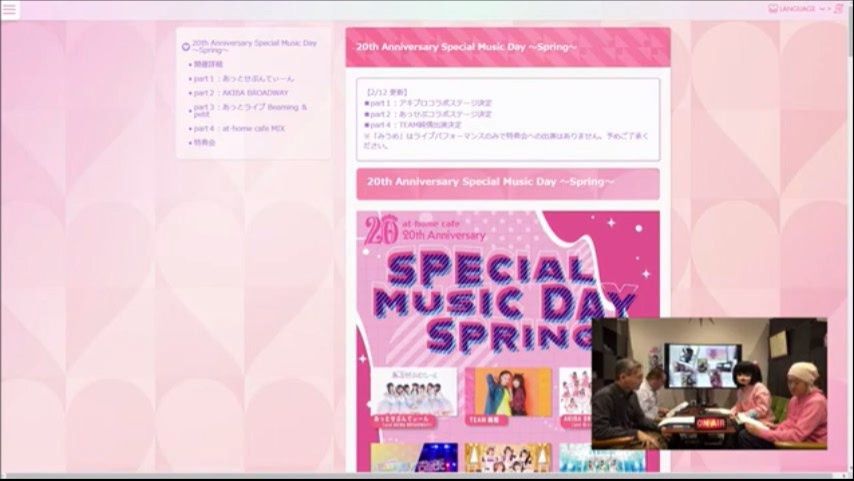Viewport: 854px width, 481px height.
Task: Click the second 20th Anniversary Special Music Day heading
Action: pos(508,184)
